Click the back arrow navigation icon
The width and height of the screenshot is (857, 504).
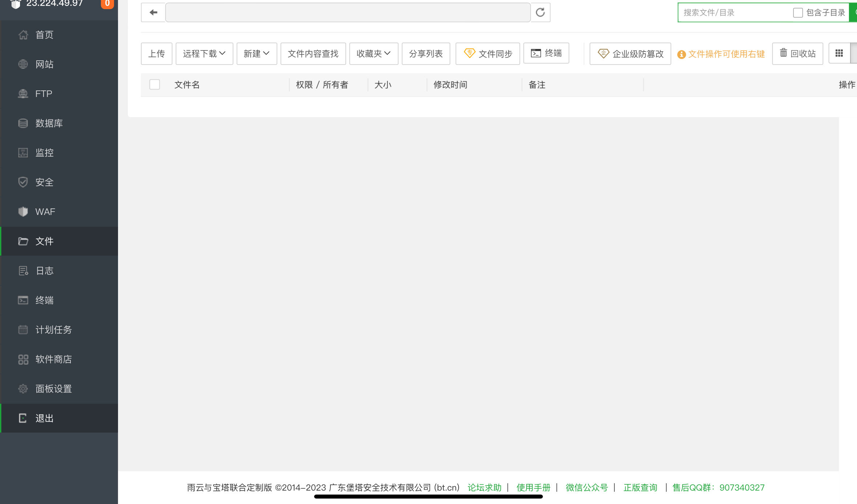click(x=153, y=13)
